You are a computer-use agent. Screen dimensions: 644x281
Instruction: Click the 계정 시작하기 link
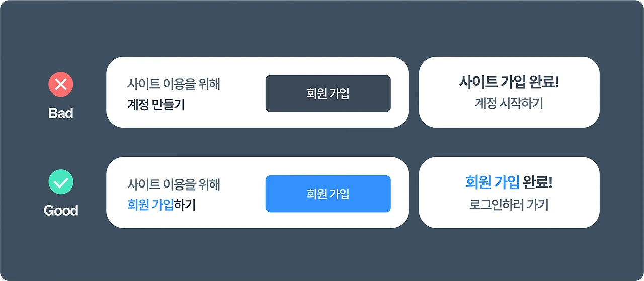[509, 103]
